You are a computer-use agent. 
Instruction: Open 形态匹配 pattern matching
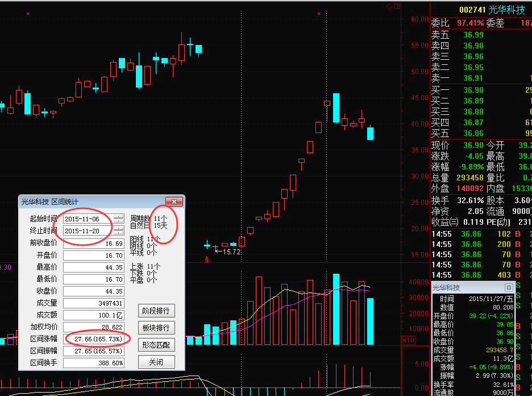(x=156, y=345)
